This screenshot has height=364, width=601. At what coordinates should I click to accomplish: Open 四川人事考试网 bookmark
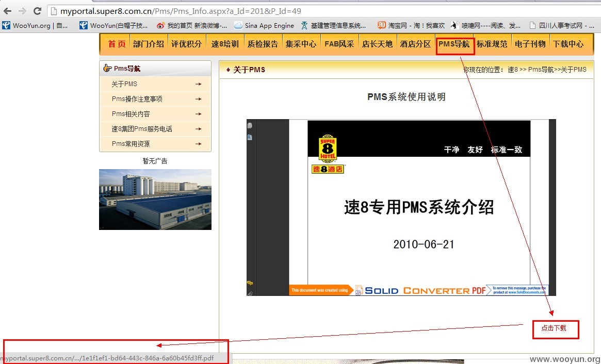pyautogui.click(x=561, y=26)
